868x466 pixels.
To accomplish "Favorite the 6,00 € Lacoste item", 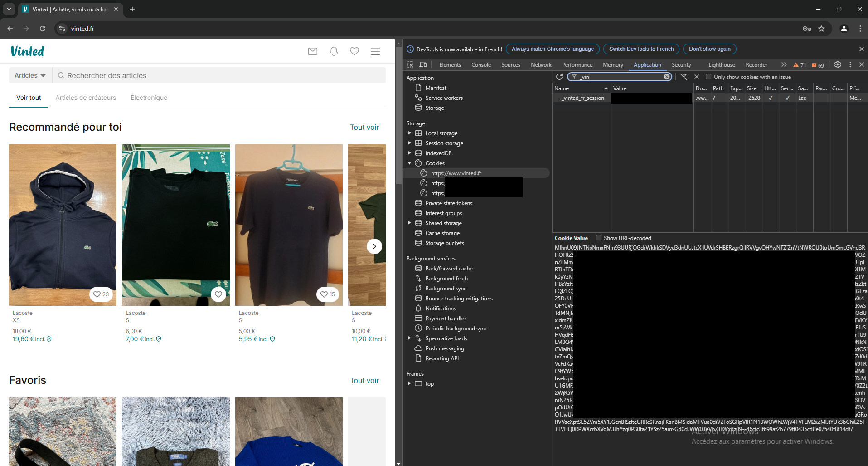I will (218, 294).
